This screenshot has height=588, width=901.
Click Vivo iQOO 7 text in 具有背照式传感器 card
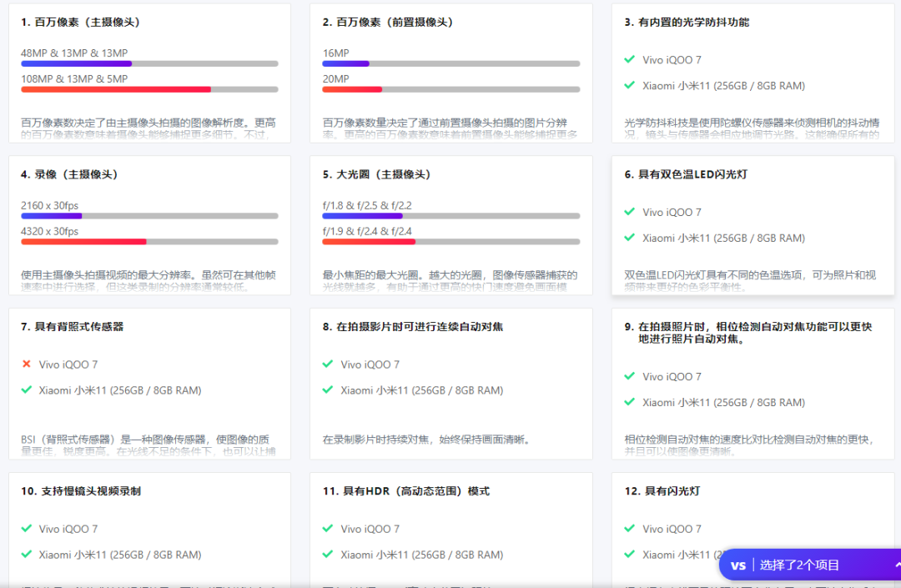tap(68, 364)
